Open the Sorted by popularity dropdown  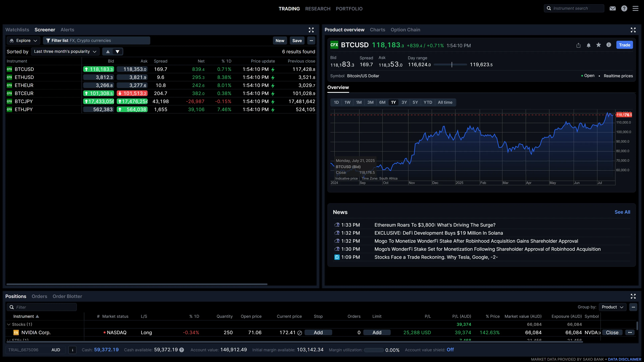(65, 51)
